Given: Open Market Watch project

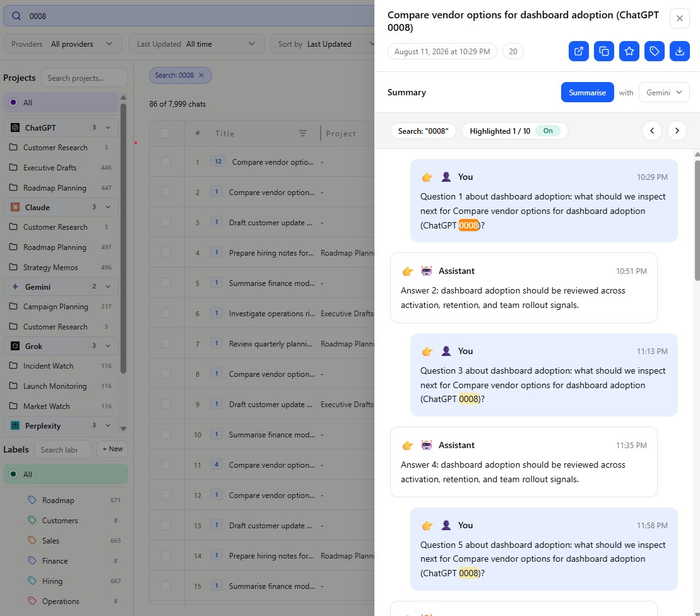Looking at the screenshot, I should pos(61,406).
